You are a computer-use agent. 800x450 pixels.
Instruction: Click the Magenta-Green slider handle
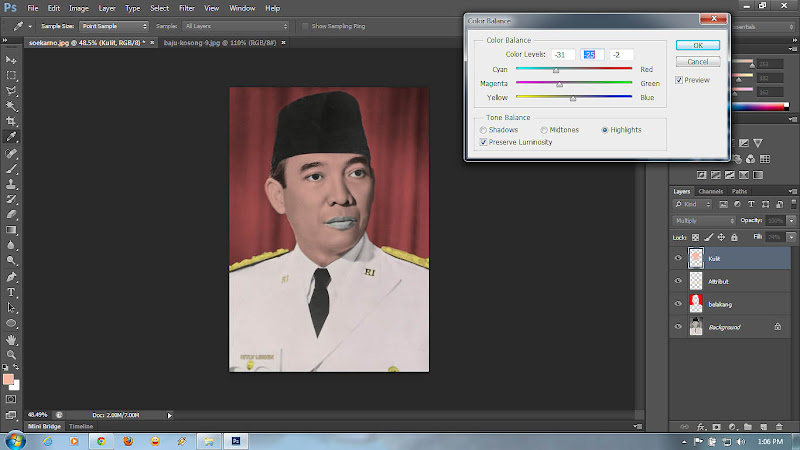[x=560, y=85]
